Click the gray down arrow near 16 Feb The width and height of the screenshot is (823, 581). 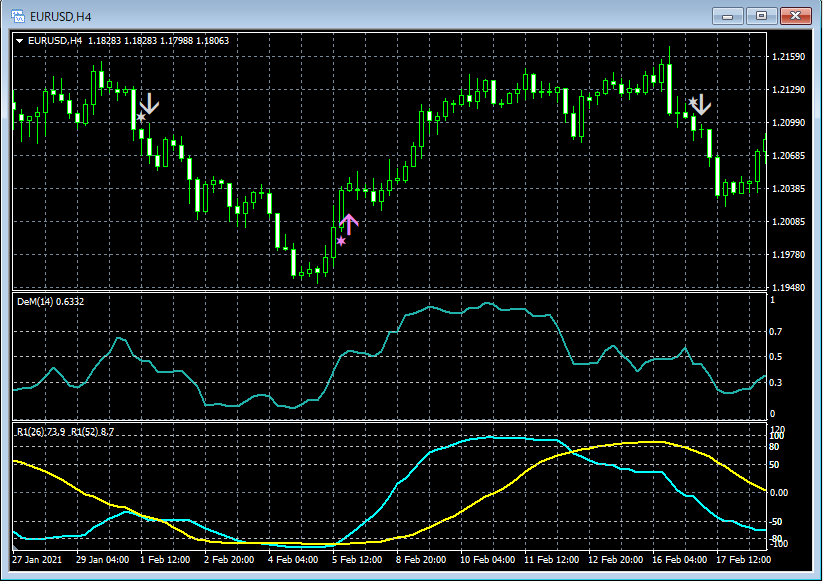tap(701, 103)
